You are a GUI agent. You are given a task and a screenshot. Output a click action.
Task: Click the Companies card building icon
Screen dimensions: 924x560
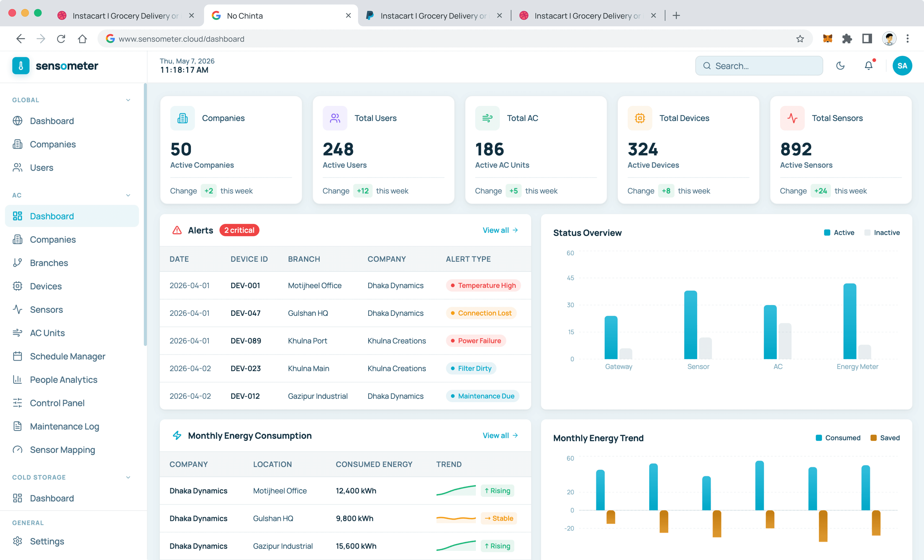click(x=183, y=118)
